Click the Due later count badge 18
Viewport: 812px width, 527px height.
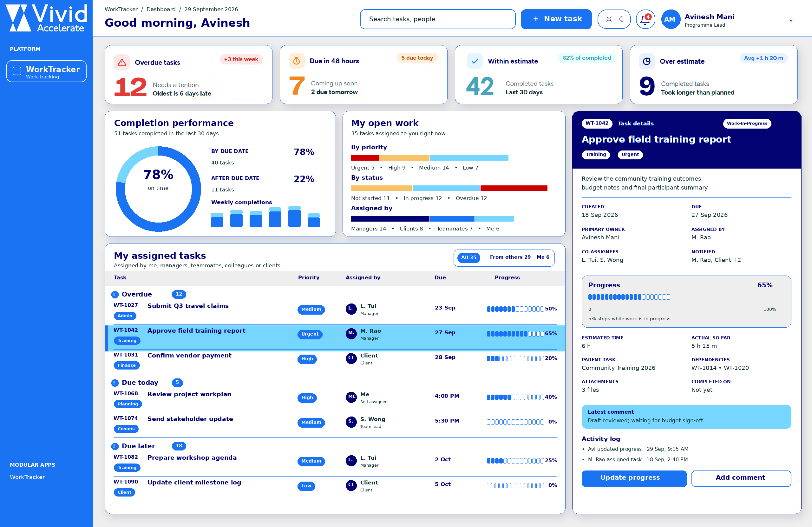click(179, 446)
